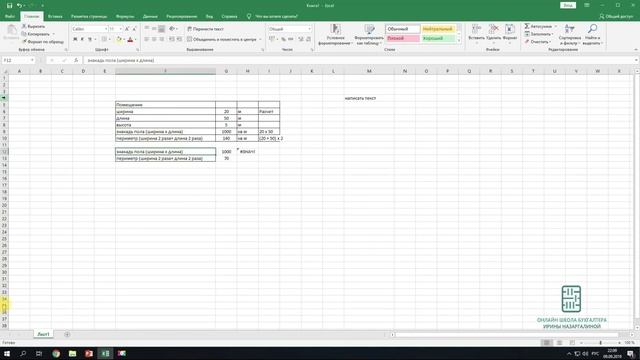Apply percent style format

283,39
